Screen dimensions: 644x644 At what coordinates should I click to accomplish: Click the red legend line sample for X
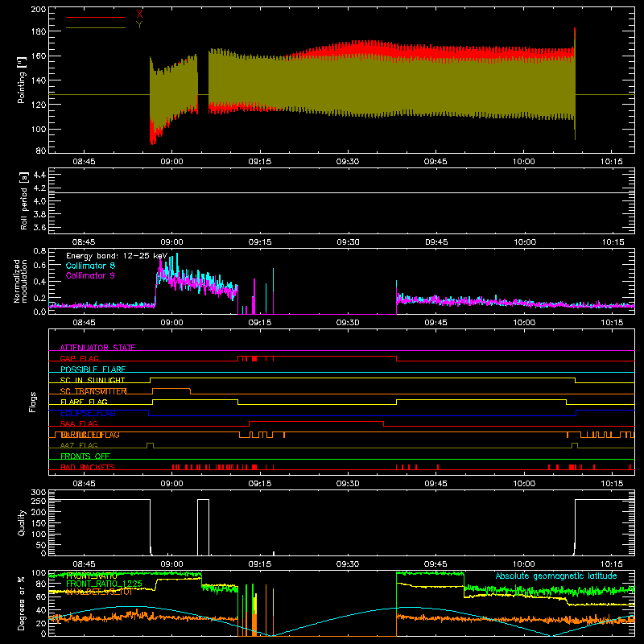pyautogui.click(x=96, y=17)
